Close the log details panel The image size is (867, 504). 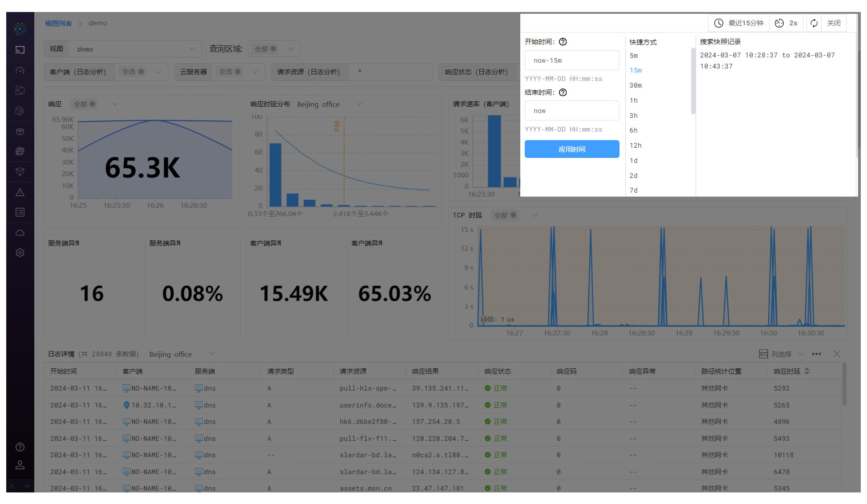[x=837, y=354]
